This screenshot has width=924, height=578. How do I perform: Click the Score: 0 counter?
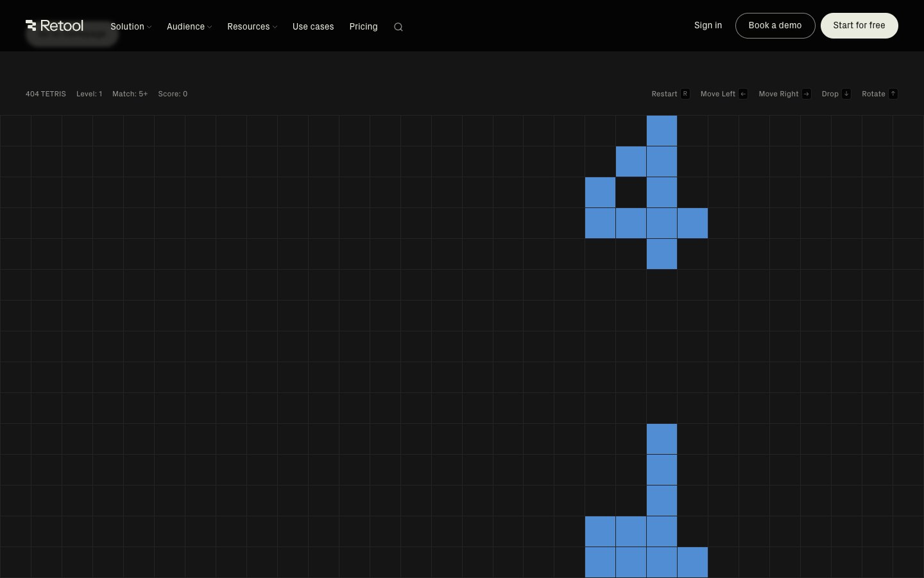click(x=173, y=94)
